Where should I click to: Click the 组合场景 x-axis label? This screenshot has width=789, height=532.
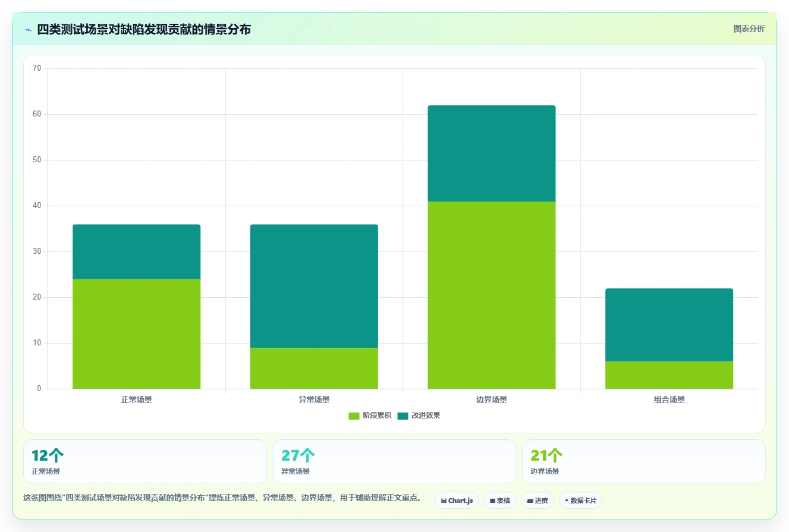point(669,399)
